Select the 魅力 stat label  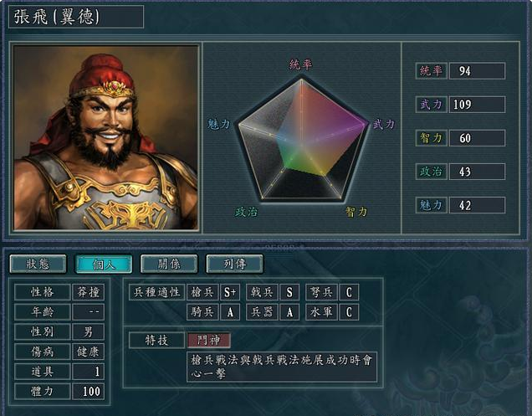(x=432, y=205)
